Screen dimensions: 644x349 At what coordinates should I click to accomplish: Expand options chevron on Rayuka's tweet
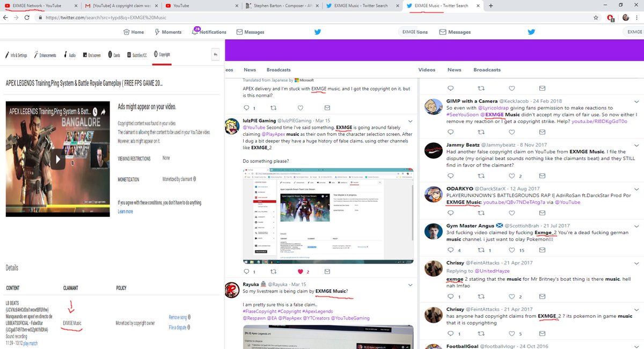[x=410, y=285]
